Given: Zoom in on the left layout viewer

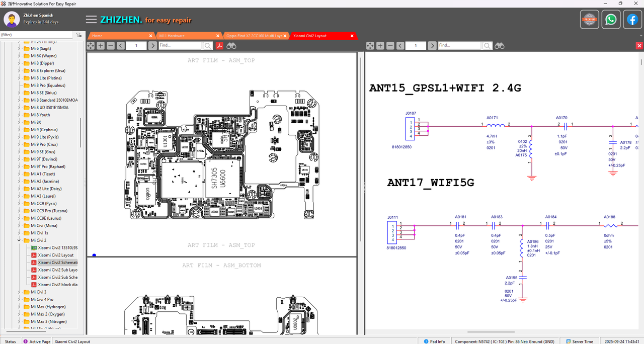Looking at the screenshot, I should coord(101,46).
